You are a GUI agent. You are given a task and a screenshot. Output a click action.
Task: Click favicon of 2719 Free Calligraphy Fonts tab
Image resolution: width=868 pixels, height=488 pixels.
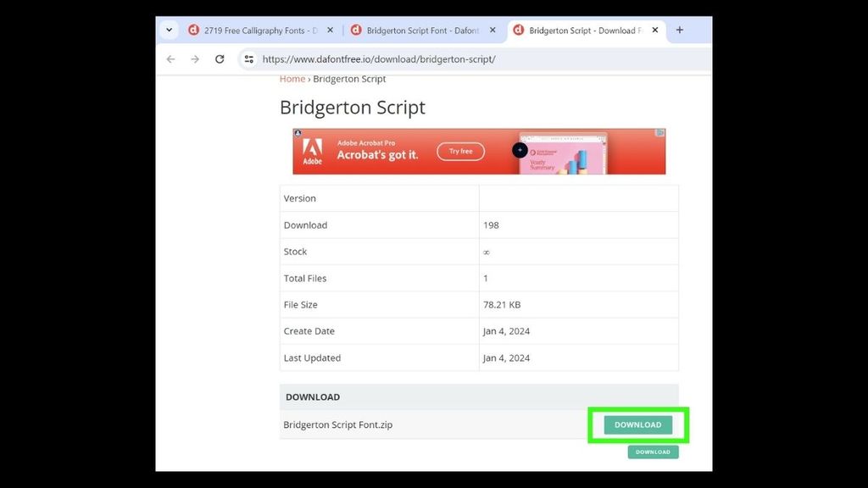click(x=193, y=30)
